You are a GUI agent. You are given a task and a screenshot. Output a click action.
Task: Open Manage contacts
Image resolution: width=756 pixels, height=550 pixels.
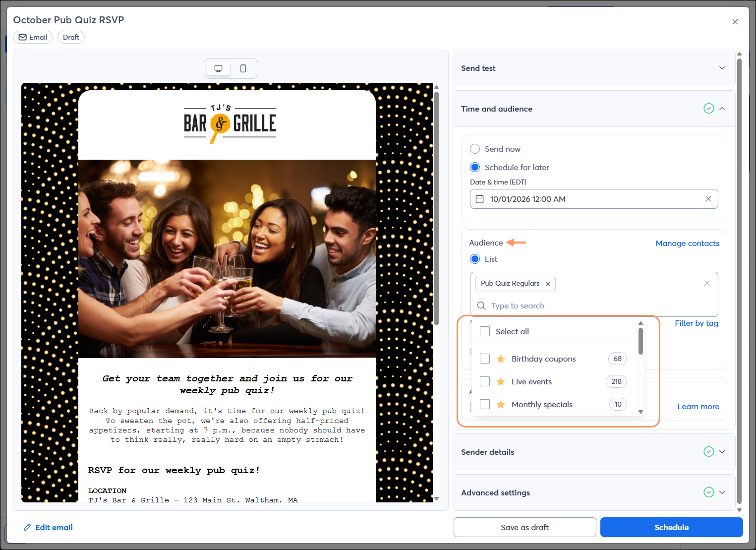(x=687, y=243)
